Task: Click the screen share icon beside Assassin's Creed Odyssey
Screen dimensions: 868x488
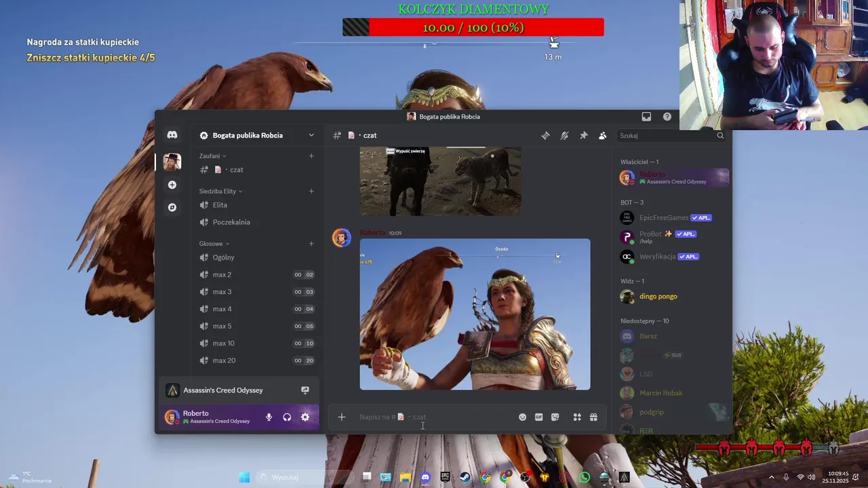Action: (x=305, y=390)
